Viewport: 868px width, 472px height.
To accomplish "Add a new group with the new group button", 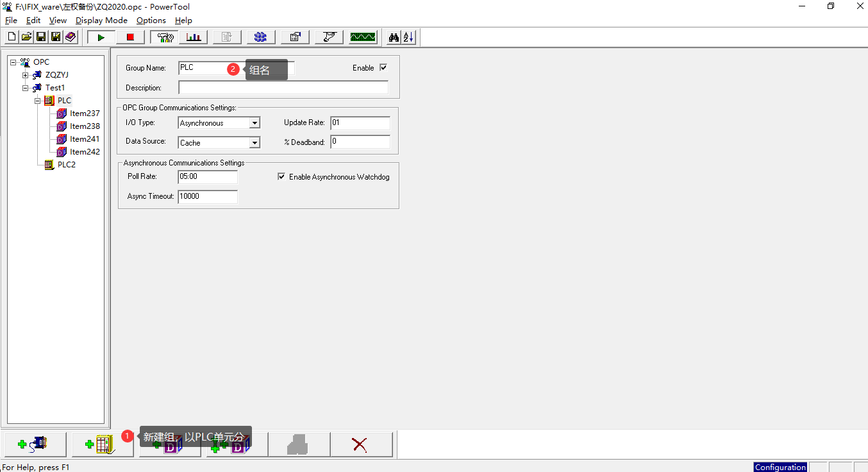I will click(103, 444).
